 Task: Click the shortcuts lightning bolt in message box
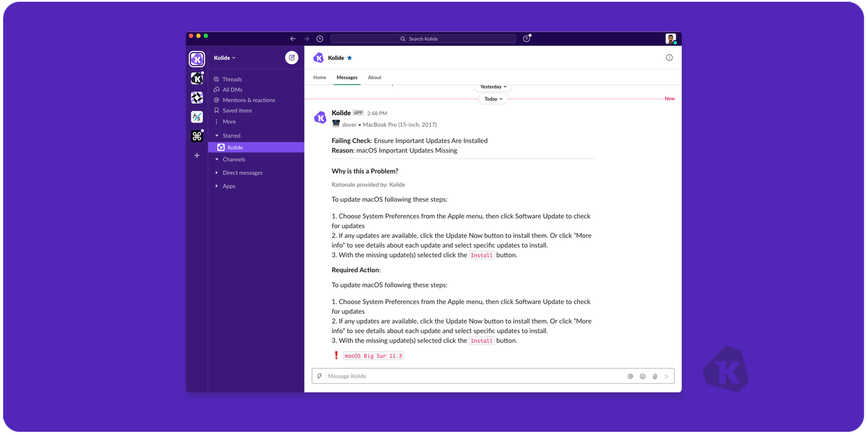pyautogui.click(x=320, y=376)
